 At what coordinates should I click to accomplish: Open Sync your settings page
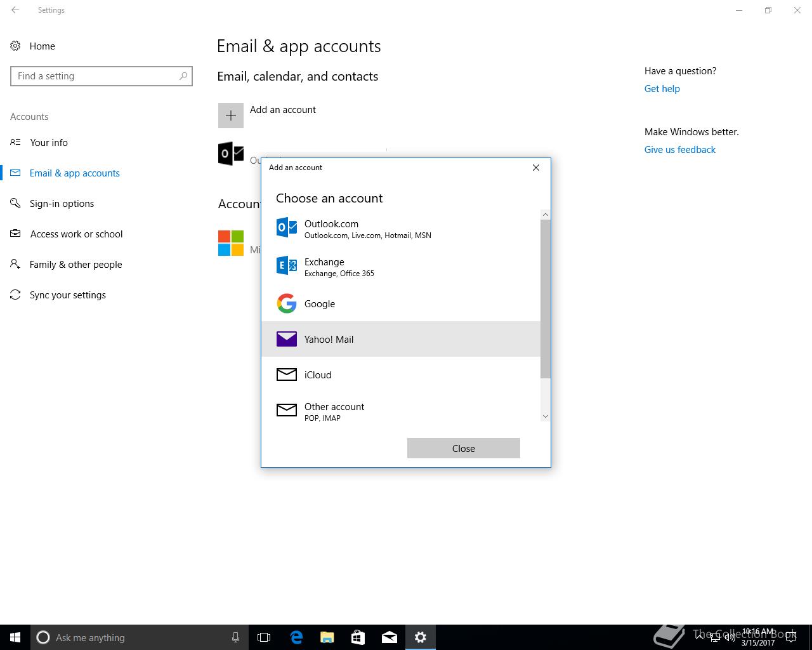point(68,295)
